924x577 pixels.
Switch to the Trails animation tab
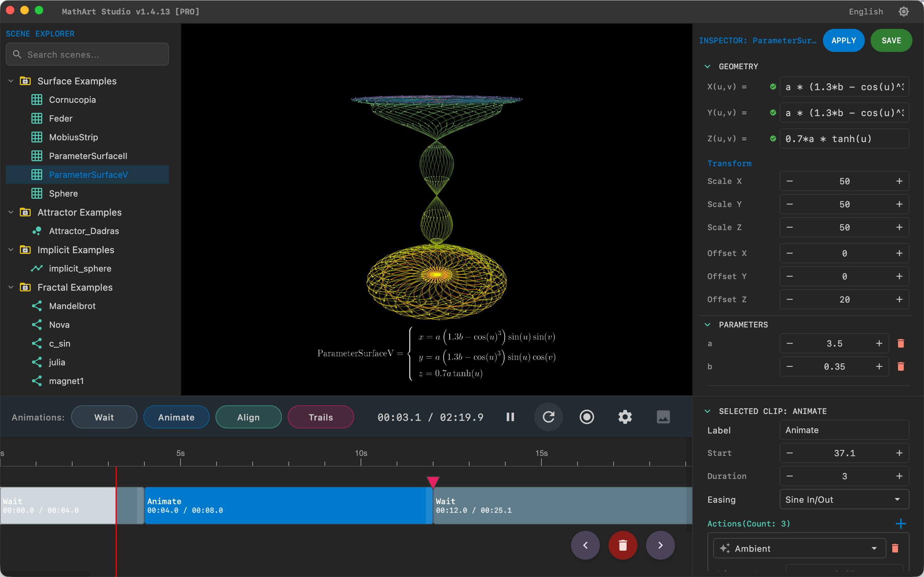click(321, 417)
